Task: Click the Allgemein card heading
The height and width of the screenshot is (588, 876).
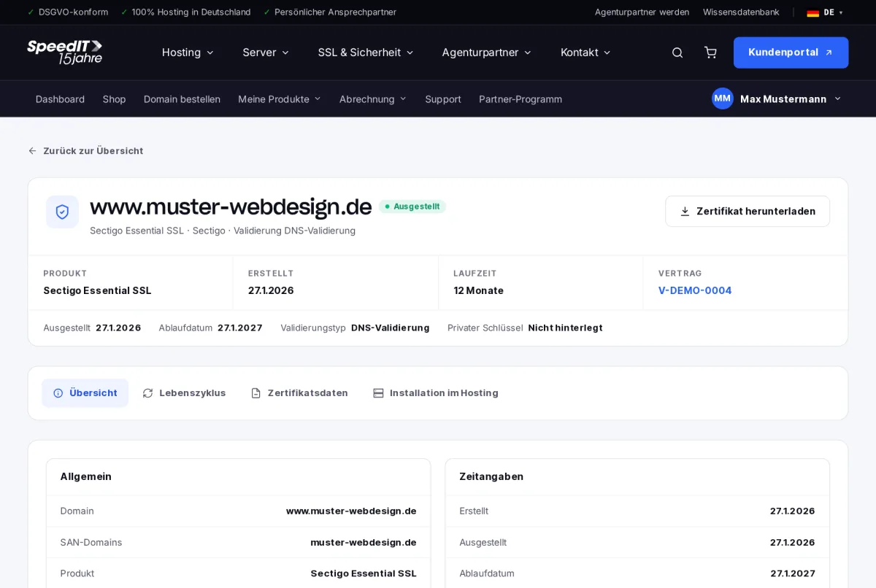Action: coord(86,476)
